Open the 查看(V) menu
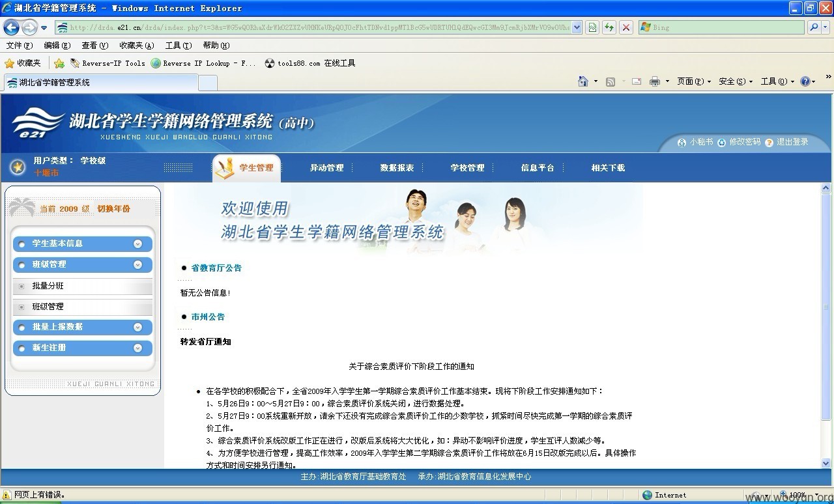This screenshot has width=834, height=504. coord(94,46)
